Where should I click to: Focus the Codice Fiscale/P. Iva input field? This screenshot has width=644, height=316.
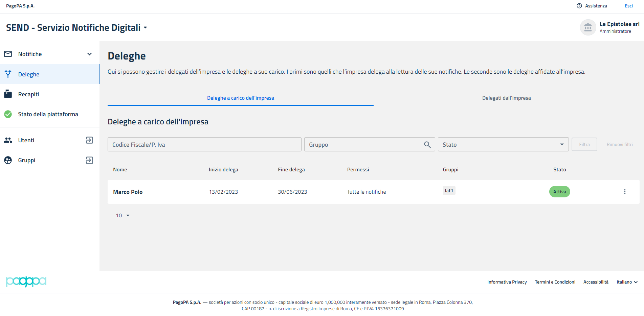click(x=204, y=145)
